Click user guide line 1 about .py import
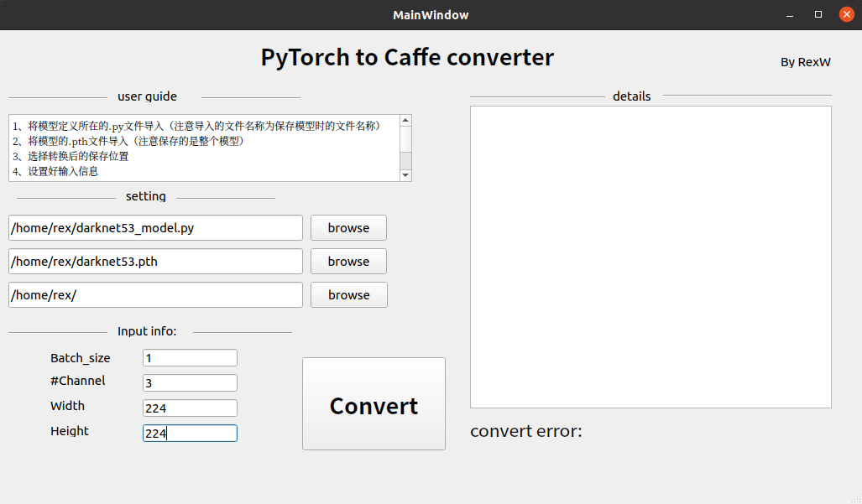This screenshot has width=862, height=504. 196,126
